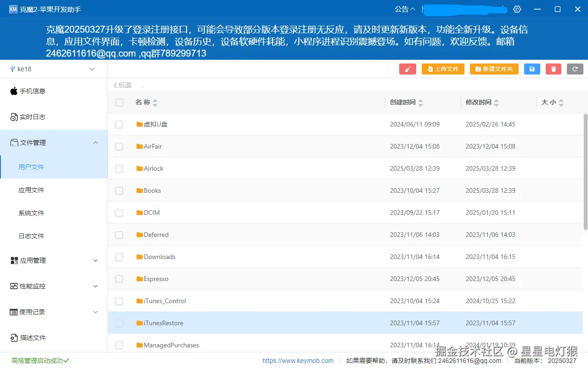Sort by 创建时间 column arrows
Viewport: 588px width, 368px height.
point(421,103)
